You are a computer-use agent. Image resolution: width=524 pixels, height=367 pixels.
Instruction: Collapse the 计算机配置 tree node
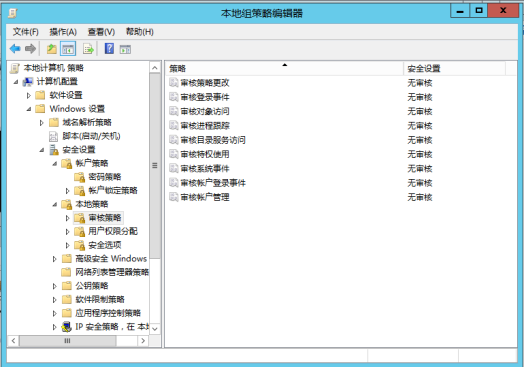click(16, 82)
